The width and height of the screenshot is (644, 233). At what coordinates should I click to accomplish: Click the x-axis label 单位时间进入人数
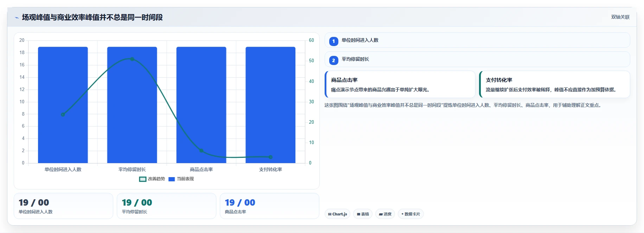coord(63,169)
